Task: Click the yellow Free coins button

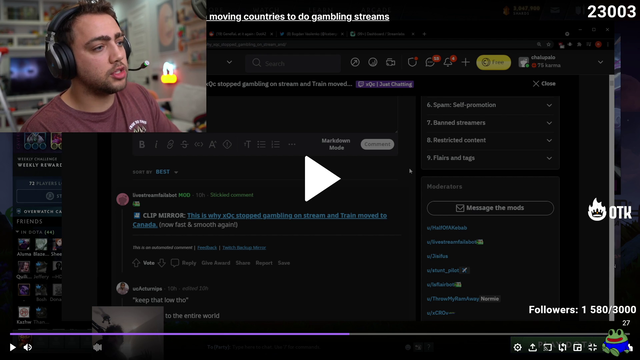Action: 493,62
